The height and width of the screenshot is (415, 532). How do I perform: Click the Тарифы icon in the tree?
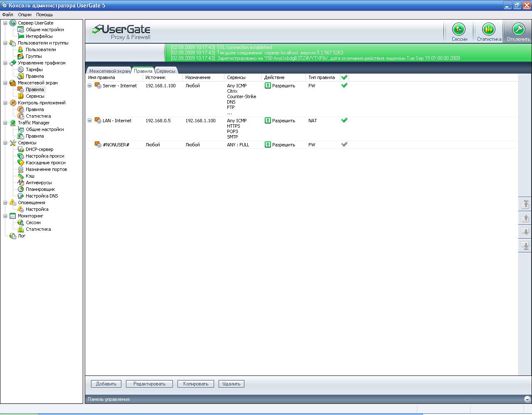(20, 69)
